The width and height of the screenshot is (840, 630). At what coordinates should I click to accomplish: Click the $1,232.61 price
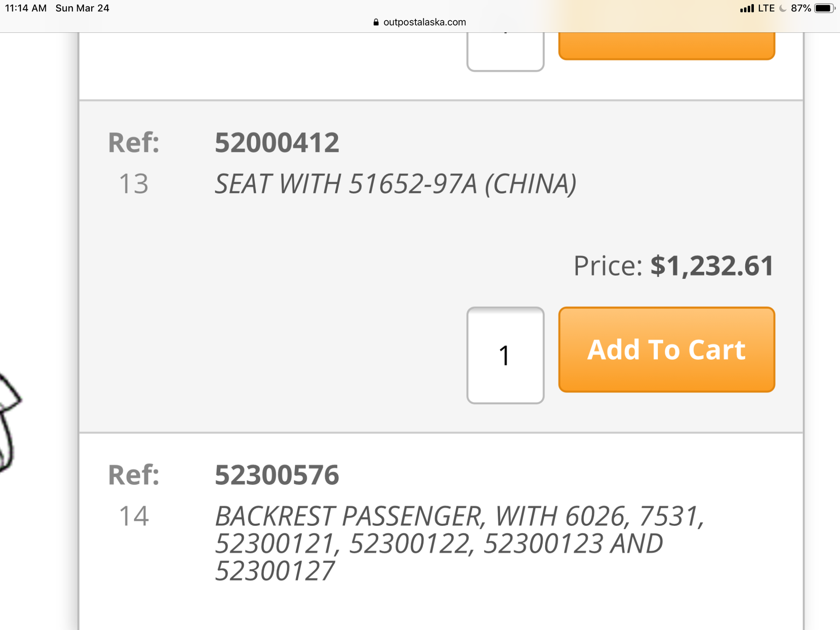711,266
